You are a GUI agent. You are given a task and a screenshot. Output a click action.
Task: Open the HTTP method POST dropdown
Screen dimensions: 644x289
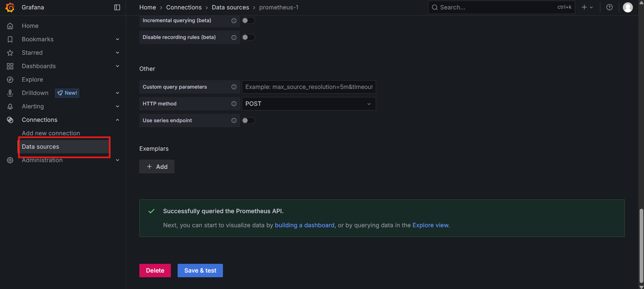click(309, 104)
